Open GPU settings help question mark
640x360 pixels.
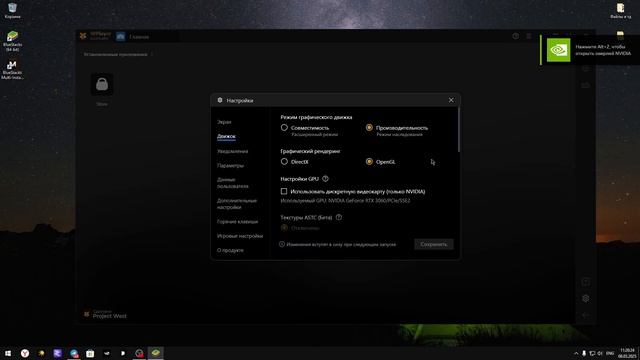325,179
